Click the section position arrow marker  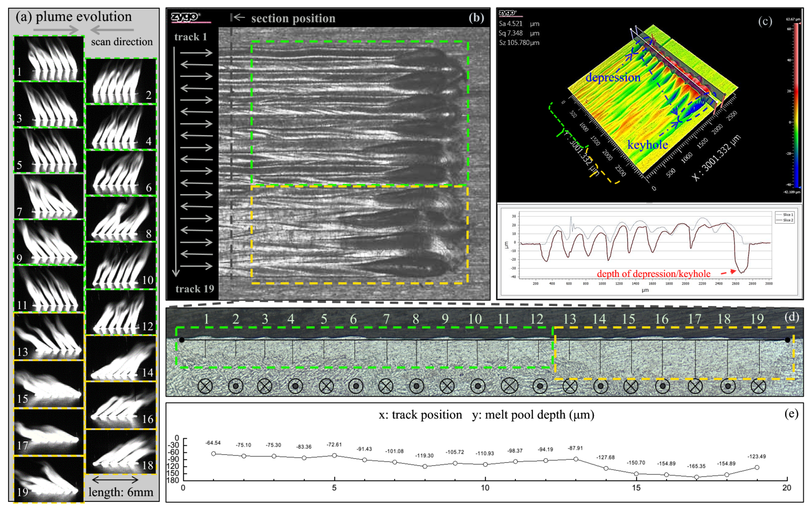pyautogui.click(x=238, y=17)
